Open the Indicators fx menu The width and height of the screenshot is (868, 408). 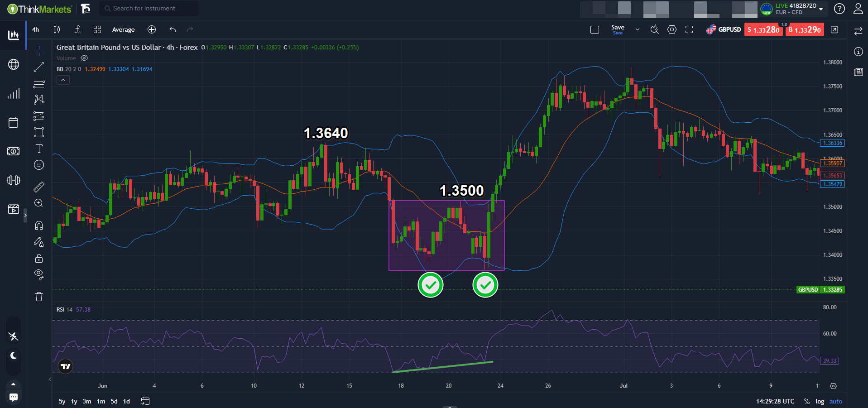point(77,29)
